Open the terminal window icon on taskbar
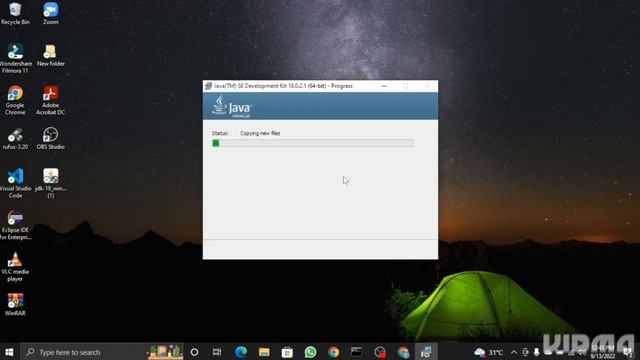 click(x=356, y=352)
